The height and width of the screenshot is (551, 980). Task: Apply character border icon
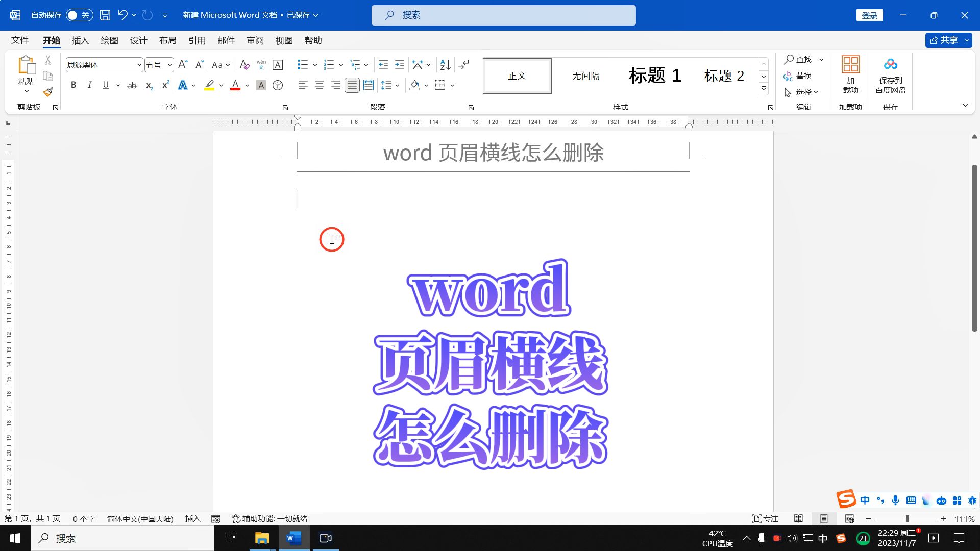coord(278,65)
